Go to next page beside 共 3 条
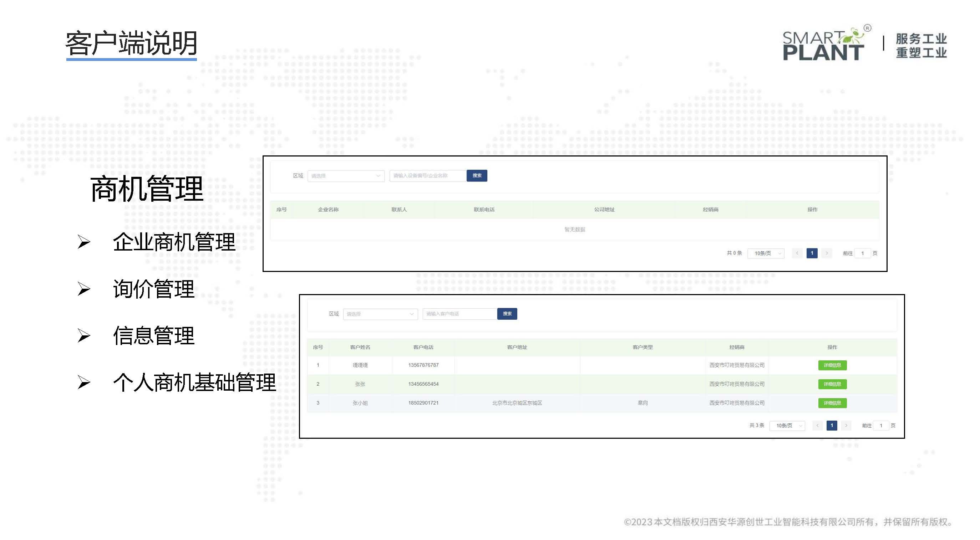980x540 pixels. click(x=846, y=426)
